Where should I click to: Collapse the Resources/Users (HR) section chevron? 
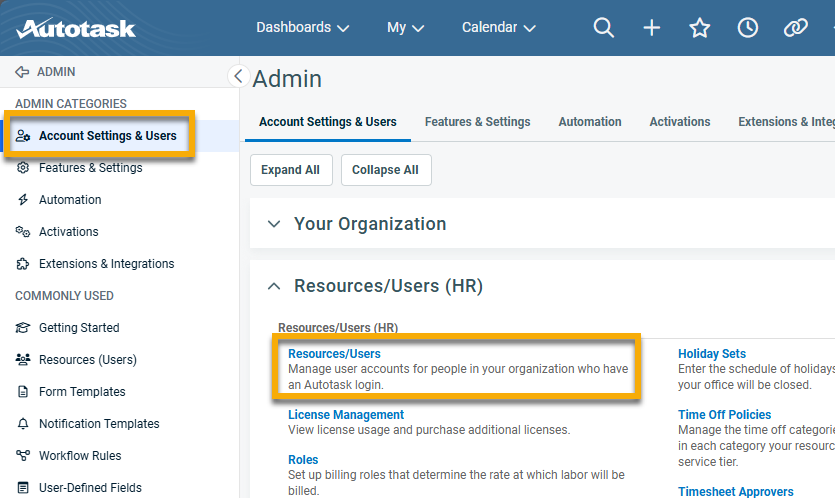point(274,287)
